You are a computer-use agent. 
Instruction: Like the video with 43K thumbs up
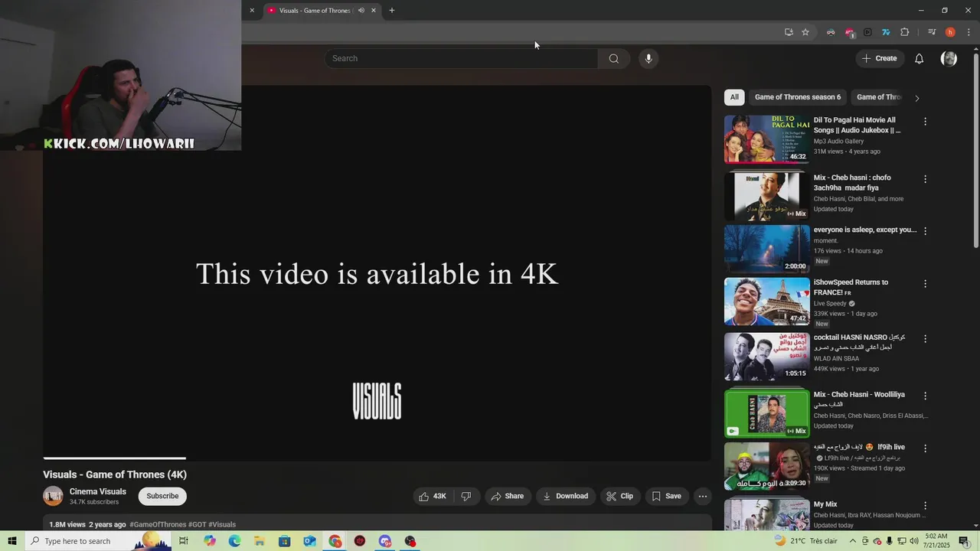(432, 497)
